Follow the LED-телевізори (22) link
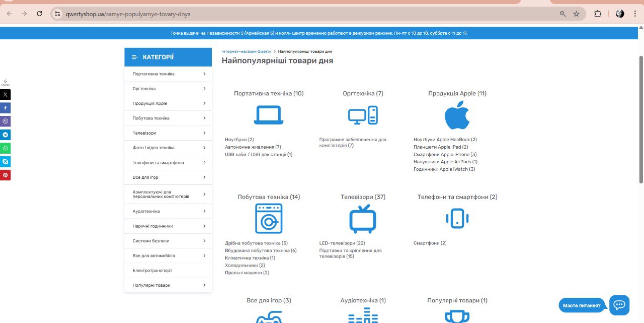 point(342,243)
